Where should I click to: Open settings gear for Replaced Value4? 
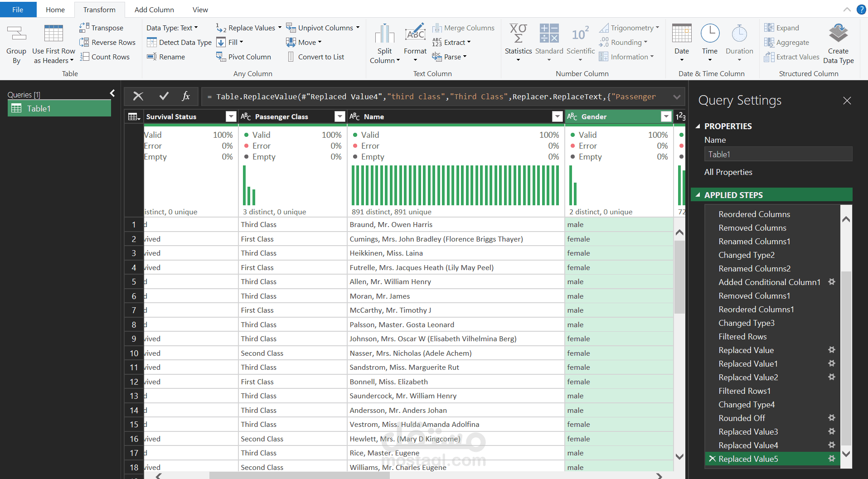(832, 445)
